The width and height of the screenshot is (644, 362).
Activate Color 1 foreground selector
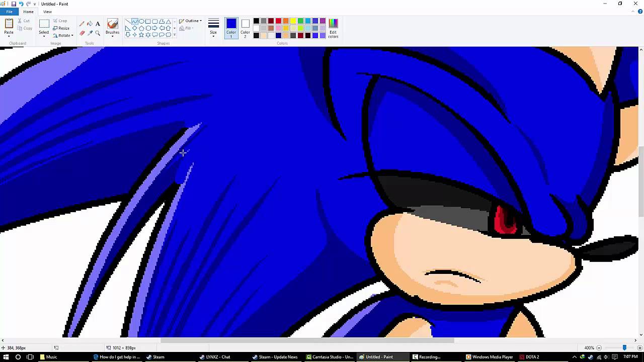coord(231,28)
